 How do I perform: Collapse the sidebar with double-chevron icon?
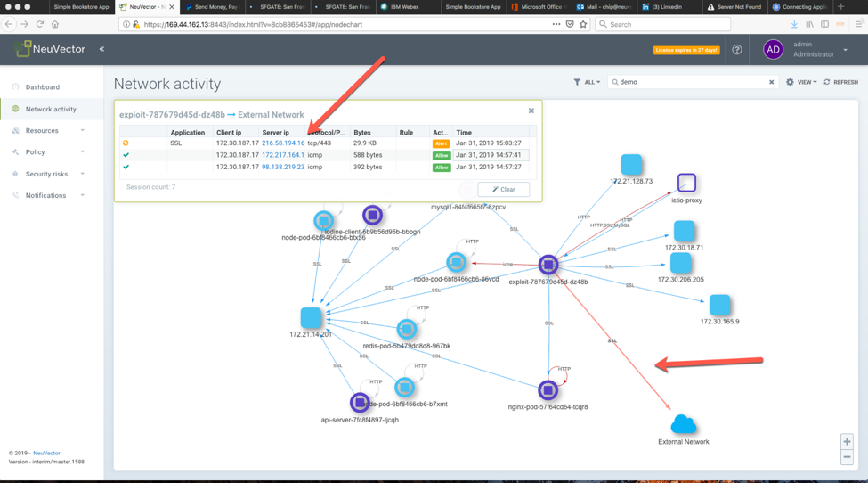101,49
